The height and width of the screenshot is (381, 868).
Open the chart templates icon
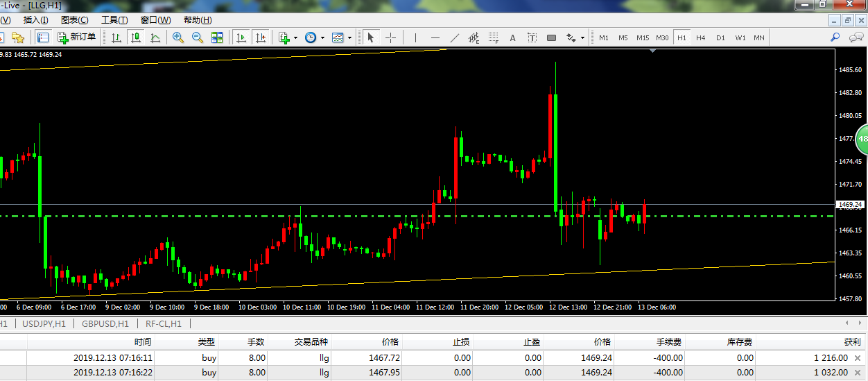point(338,37)
